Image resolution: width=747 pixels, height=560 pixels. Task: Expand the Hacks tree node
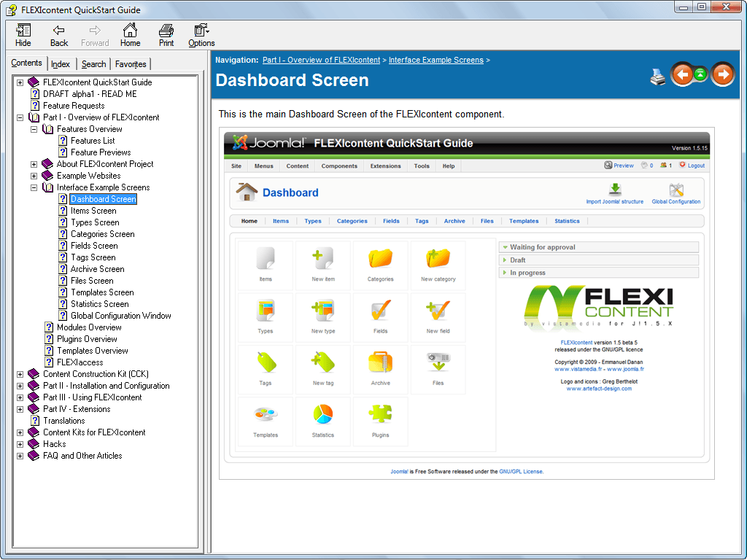click(x=20, y=444)
